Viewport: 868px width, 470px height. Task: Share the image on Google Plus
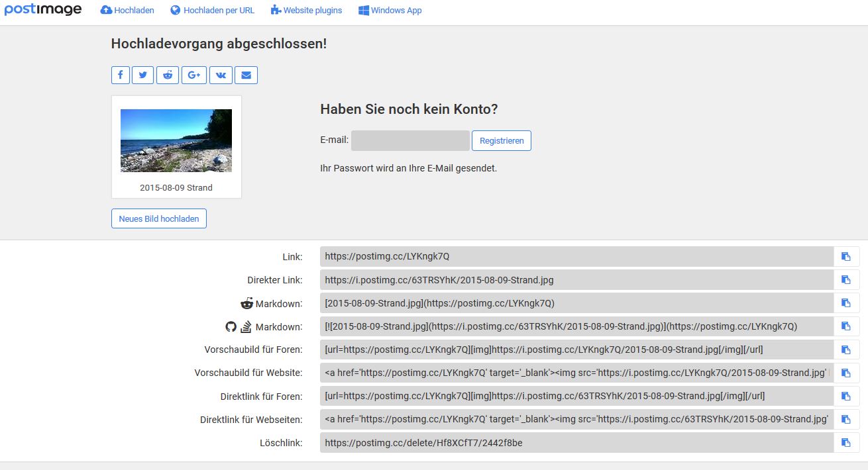[x=194, y=75]
